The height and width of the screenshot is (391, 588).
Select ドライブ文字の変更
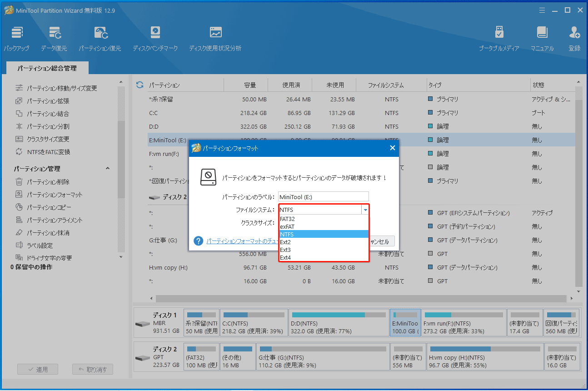[x=44, y=258]
